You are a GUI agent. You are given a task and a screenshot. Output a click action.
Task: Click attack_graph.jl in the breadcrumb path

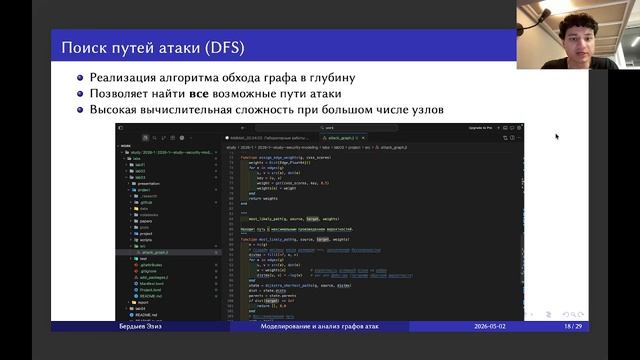[x=393, y=147]
